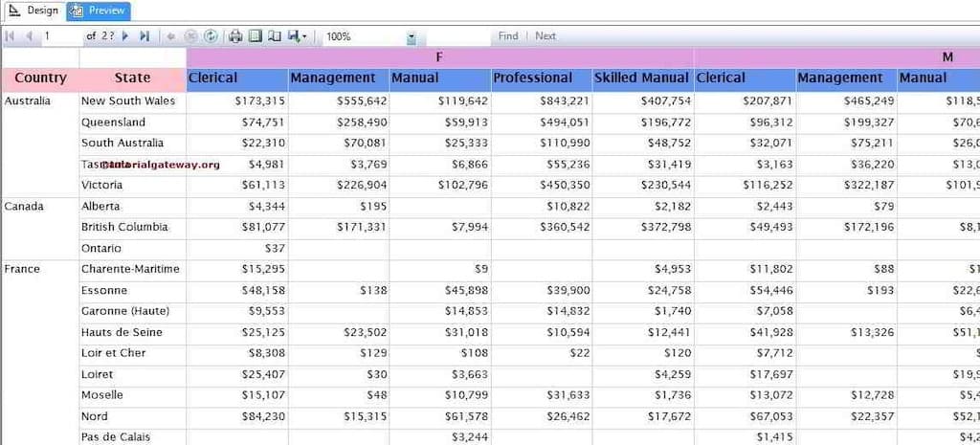Image resolution: width=980 pixels, height=445 pixels.
Task: Open page setup dialog
Action: point(275,36)
